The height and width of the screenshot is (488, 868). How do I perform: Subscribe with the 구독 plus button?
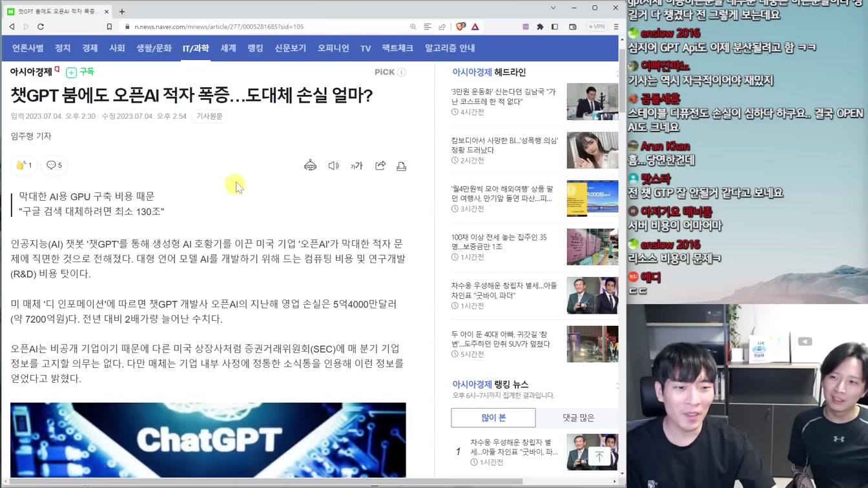click(80, 72)
